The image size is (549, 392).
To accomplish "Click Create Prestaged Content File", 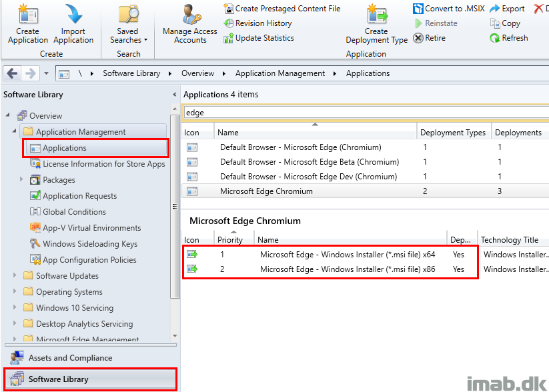I will [282, 9].
